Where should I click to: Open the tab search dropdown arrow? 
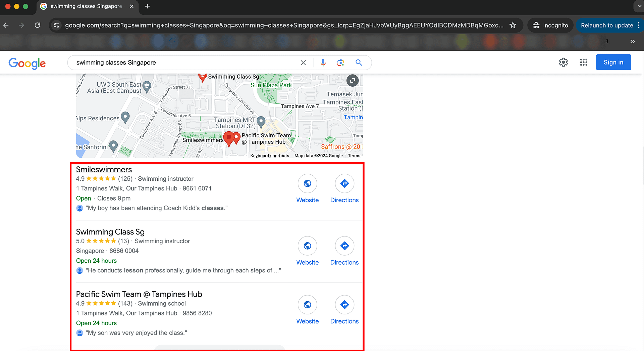[638, 6]
